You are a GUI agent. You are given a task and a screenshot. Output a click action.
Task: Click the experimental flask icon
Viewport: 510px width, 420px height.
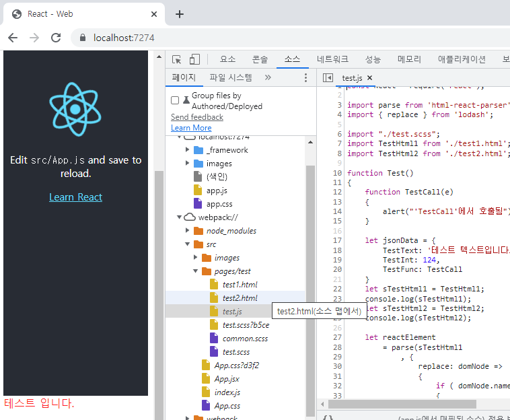[x=186, y=100]
